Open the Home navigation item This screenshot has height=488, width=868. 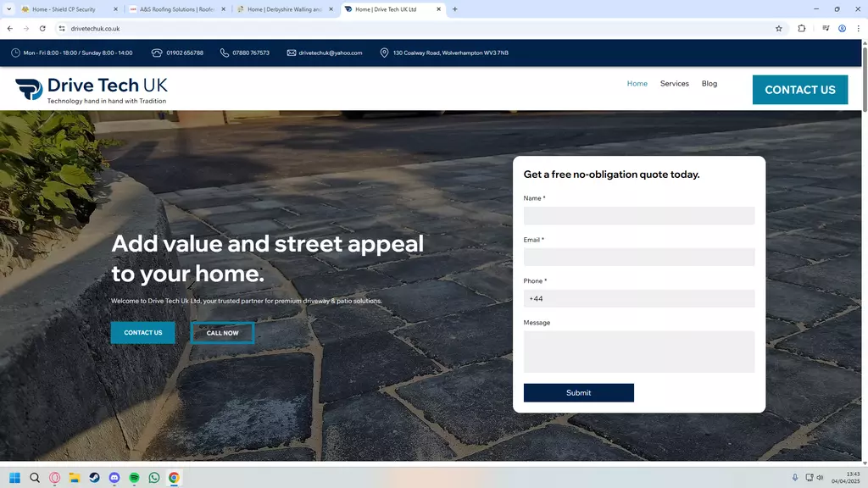click(637, 84)
